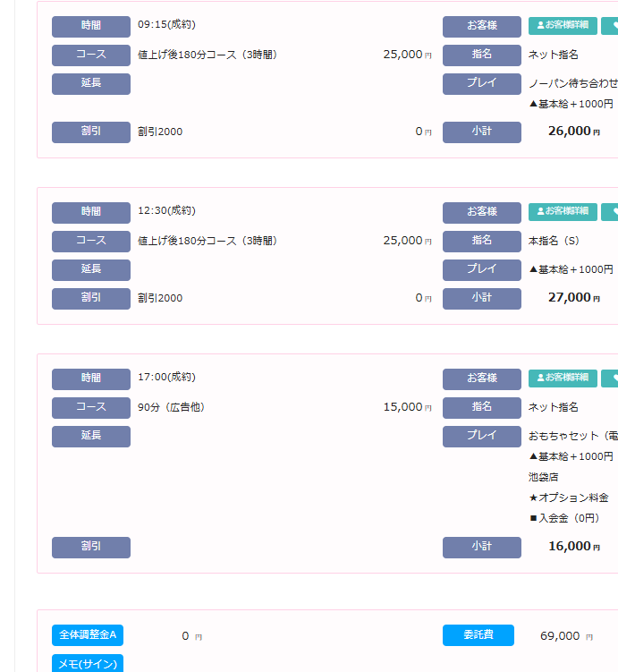Click 小計 label next to 16,000円
Screen dimensions: 618x672
click(x=481, y=547)
